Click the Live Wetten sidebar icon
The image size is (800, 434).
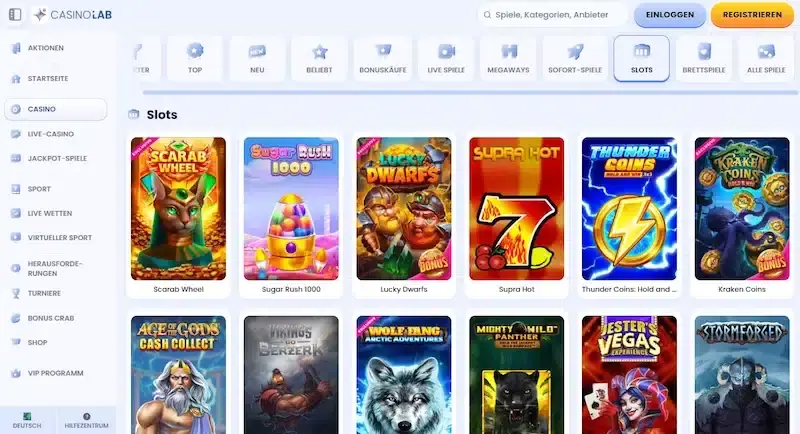click(x=16, y=213)
